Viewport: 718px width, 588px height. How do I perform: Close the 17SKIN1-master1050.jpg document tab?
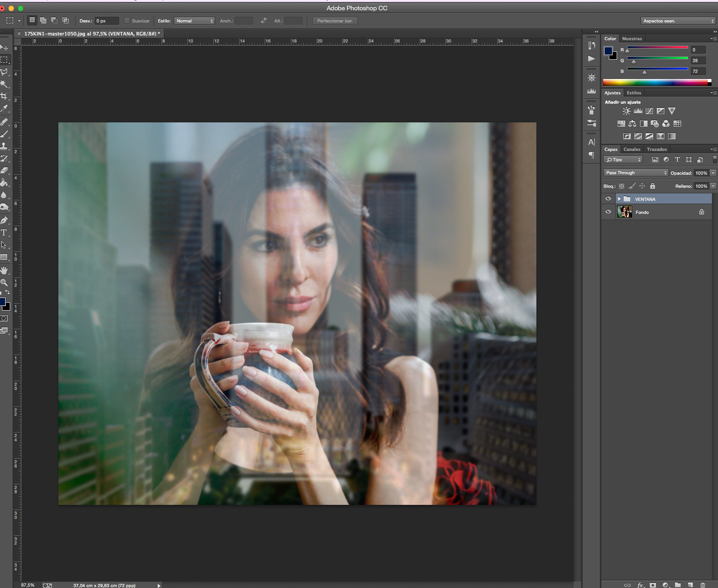click(19, 34)
